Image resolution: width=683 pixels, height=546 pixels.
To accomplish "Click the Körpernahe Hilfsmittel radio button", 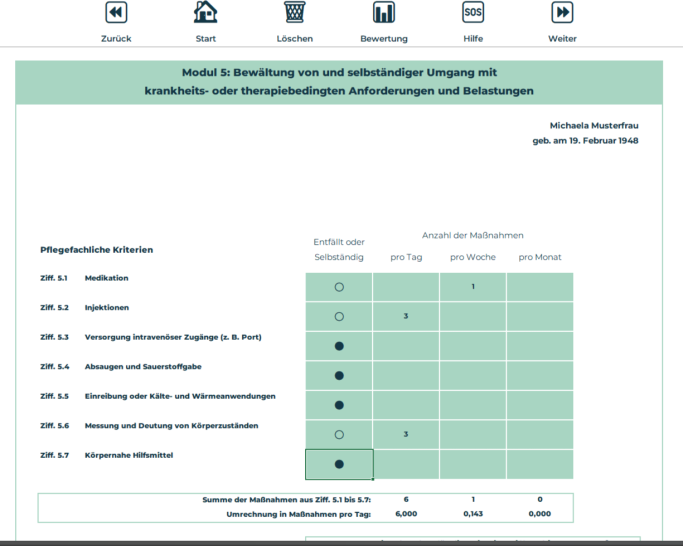I will tap(339, 464).
